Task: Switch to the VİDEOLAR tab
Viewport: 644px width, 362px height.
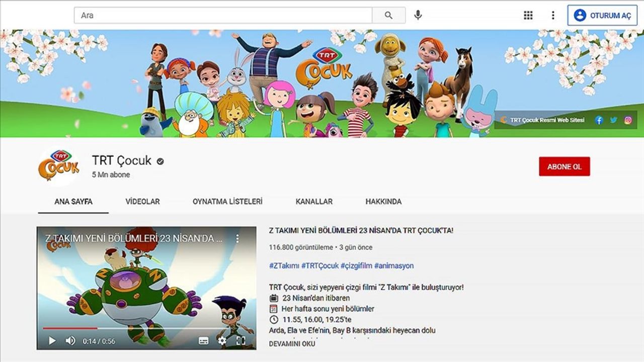Action: pos(142,202)
